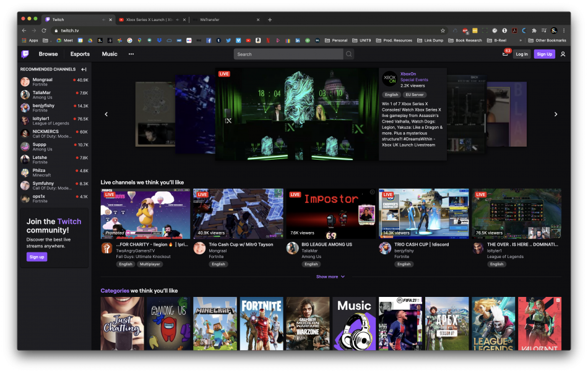
Task: Close the WeTransfer tab
Action: (258, 20)
